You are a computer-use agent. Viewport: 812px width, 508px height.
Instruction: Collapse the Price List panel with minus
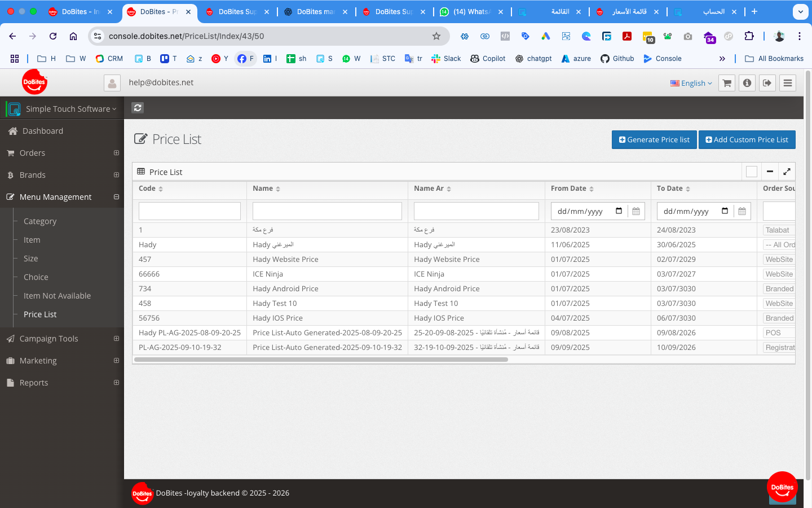(x=770, y=172)
